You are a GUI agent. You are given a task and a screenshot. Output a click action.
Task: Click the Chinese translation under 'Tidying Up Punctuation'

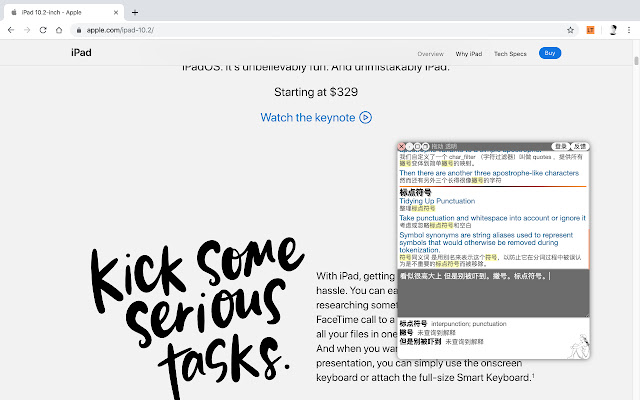[x=417, y=209]
